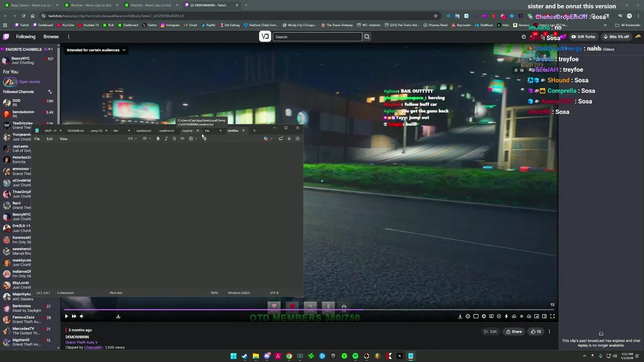Viewport: 644px width, 362px height.
Task: Like the clip with thumbs-up 13
Action: (x=536, y=331)
